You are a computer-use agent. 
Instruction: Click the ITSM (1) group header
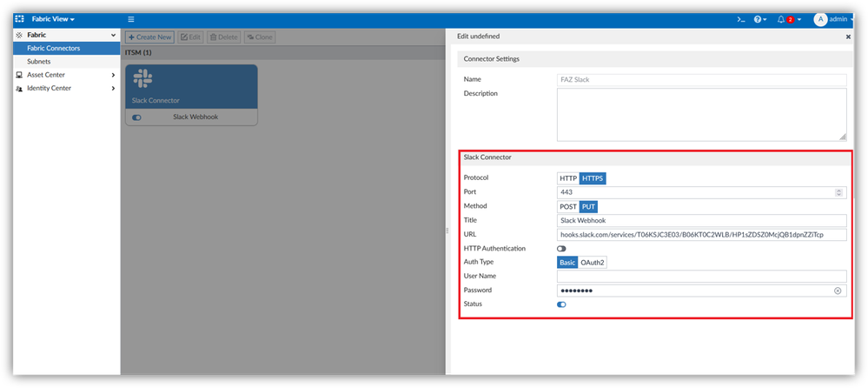click(x=283, y=53)
